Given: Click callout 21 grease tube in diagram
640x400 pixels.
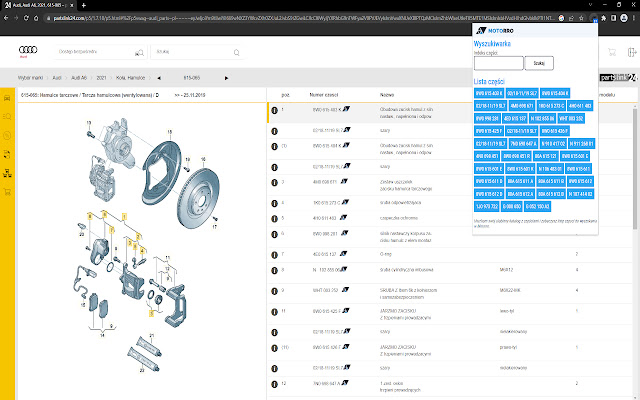Looking at the screenshot, I should (x=150, y=346).
